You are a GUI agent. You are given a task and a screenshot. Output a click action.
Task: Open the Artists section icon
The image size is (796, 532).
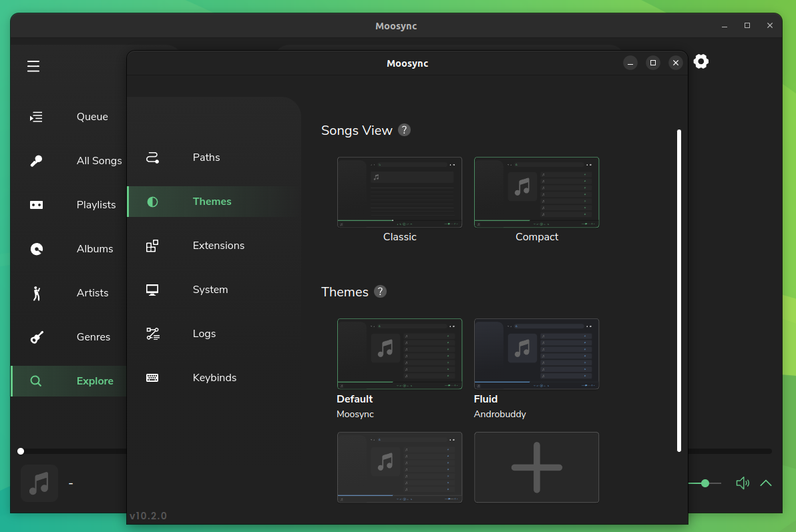point(36,292)
